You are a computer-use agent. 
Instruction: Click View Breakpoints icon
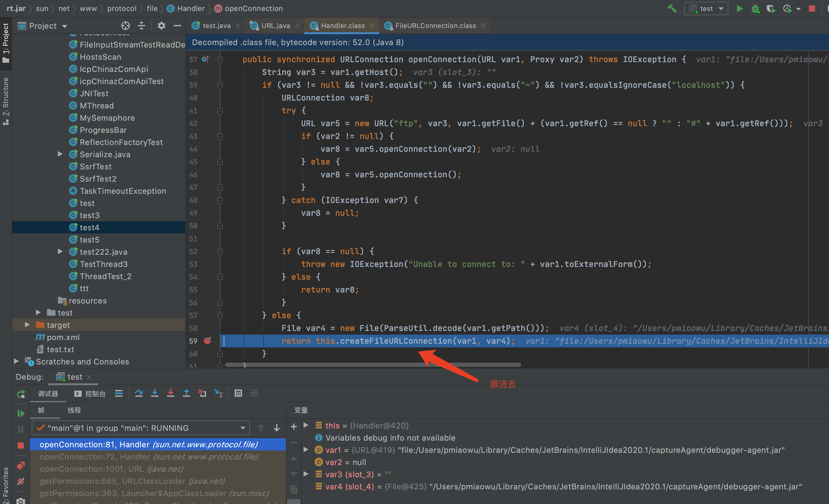(21, 466)
